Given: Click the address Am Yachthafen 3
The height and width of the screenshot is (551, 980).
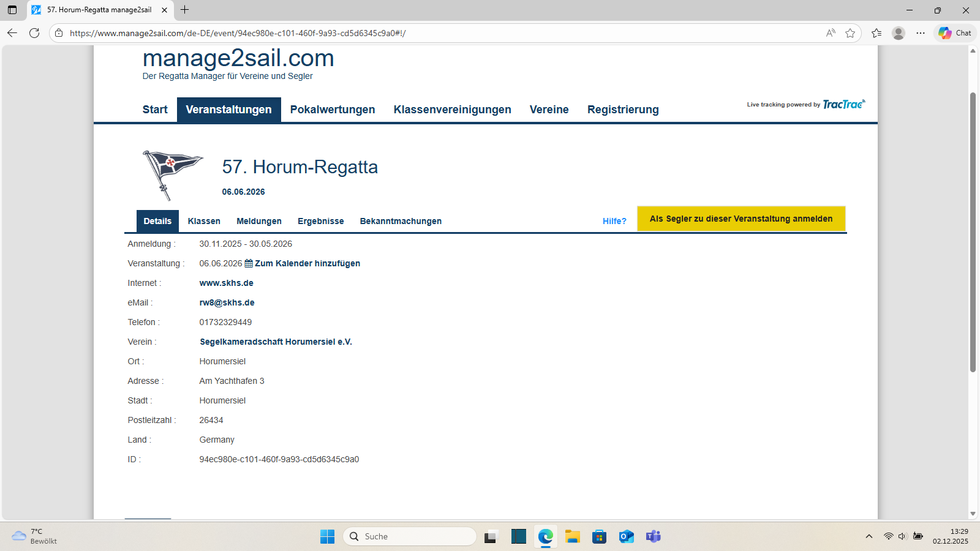Looking at the screenshot, I should (x=232, y=381).
